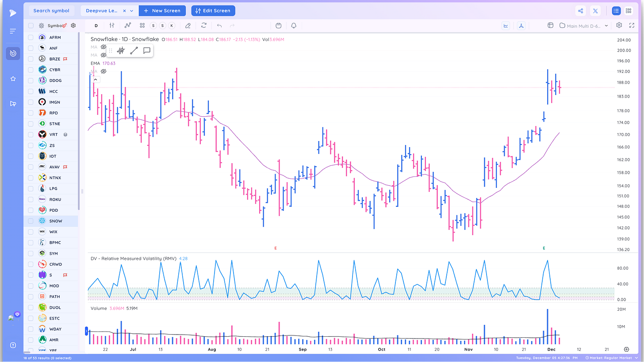Open the radar screener sidebar icon
Viewport: 644px width, 362px height.
coord(13,53)
